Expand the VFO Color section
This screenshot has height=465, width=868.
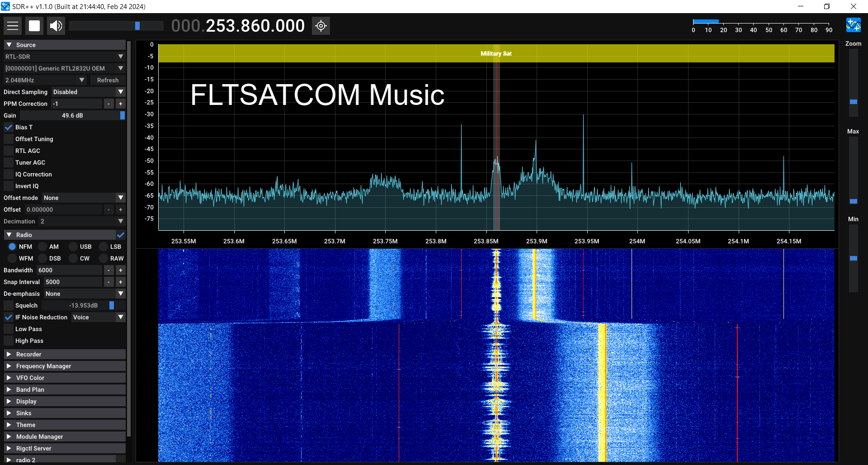[65, 378]
